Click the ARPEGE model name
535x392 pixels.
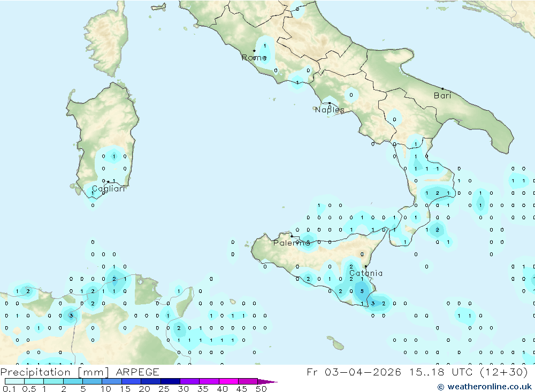(x=137, y=372)
